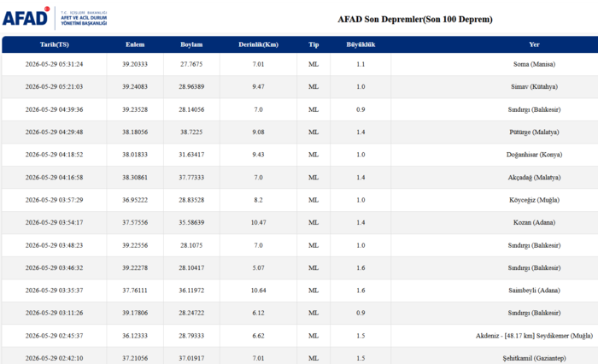Click location Soma (Manisa)
This screenshot has height=364, width=598.
pyautogui.click(x=534, y=64)
